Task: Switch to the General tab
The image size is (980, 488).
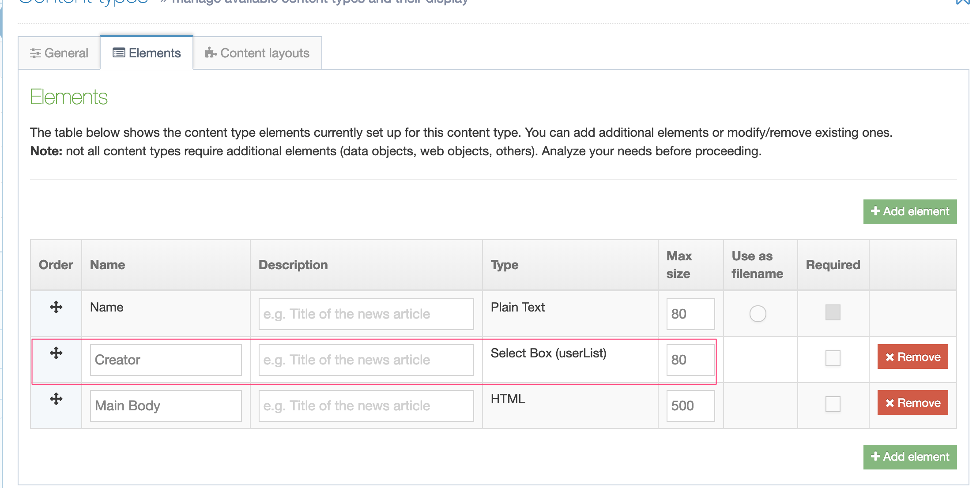Action: coord(59,53)
